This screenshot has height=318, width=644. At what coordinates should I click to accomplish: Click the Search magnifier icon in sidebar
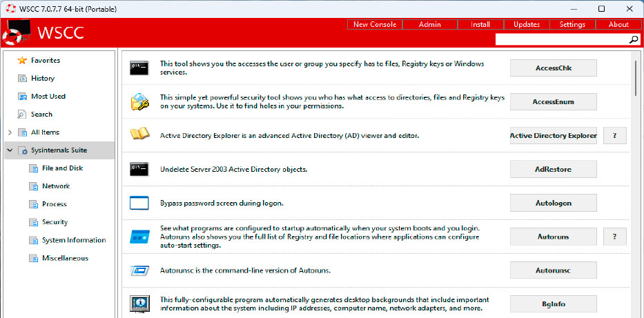22,115
